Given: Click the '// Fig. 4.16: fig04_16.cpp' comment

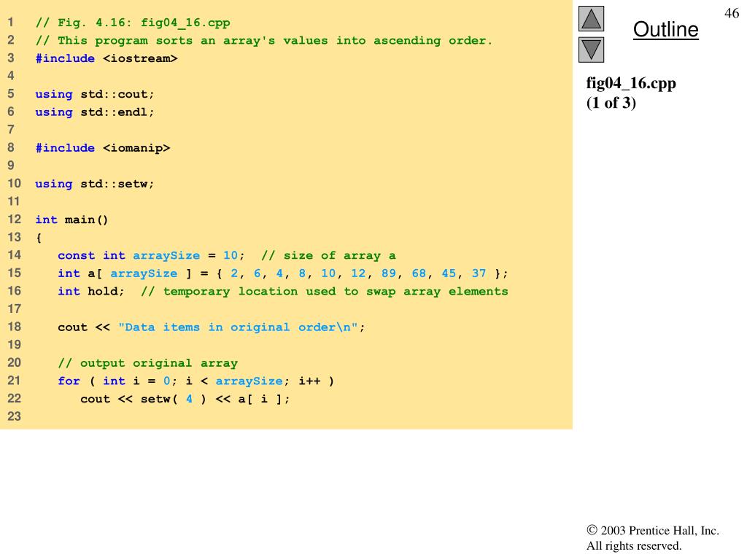Looking at the screenshot, I should (133, 23).
